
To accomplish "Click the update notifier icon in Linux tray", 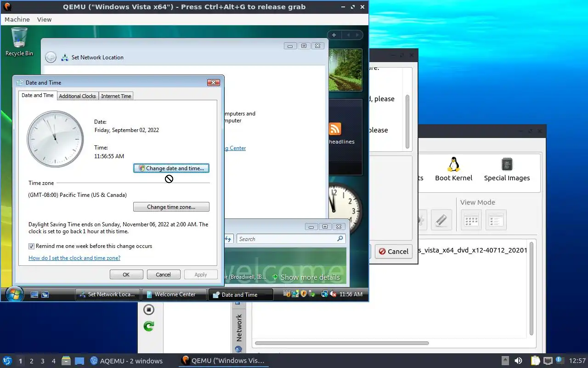I will pos(560,360).
